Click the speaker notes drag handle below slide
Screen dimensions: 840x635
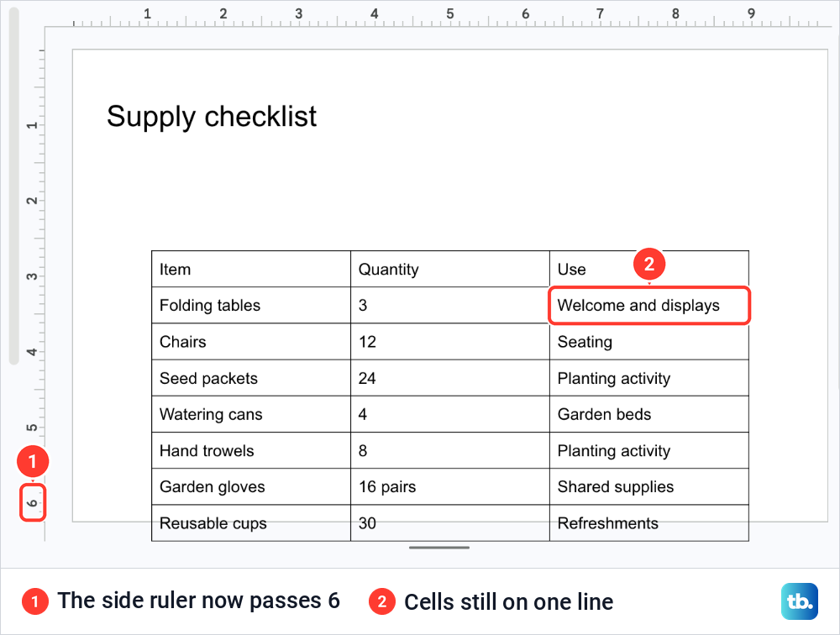click(439, 548)
